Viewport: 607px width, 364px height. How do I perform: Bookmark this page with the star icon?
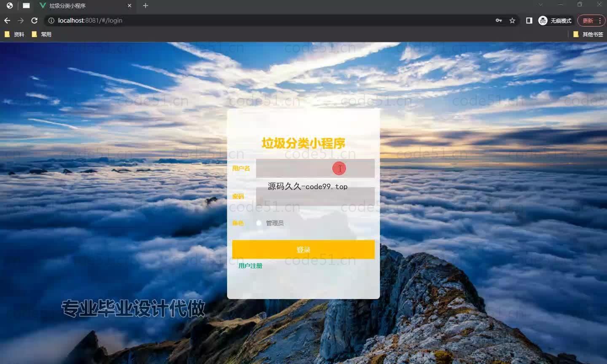pyautogui.click(x=512, y=21)
